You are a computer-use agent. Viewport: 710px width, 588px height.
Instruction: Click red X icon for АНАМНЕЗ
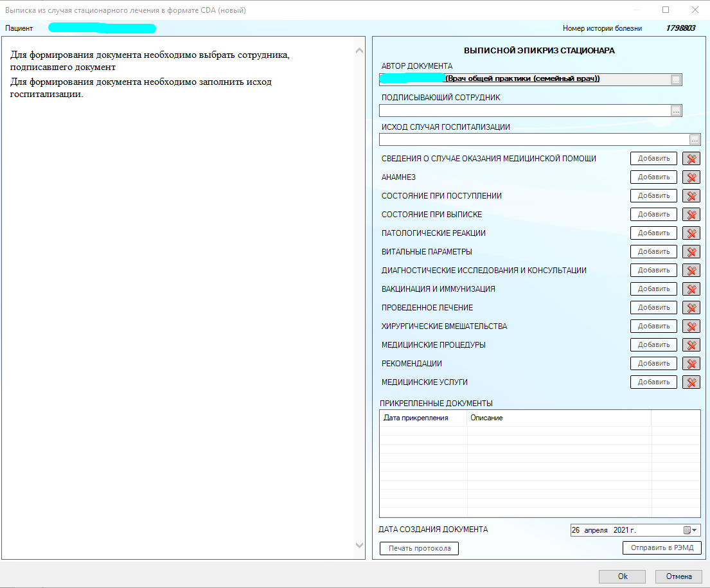pyautogui.click(x=691, y=177)
